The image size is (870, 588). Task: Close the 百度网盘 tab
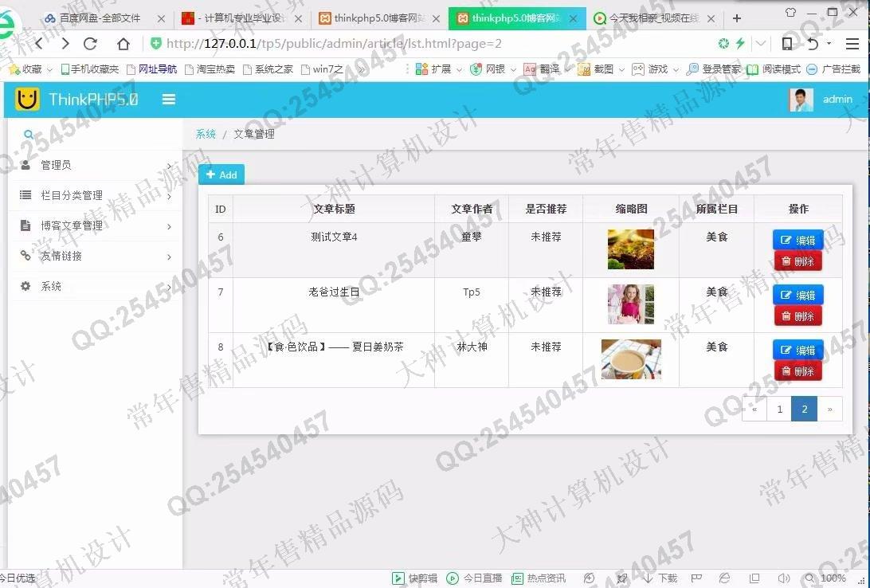[161, 18]
